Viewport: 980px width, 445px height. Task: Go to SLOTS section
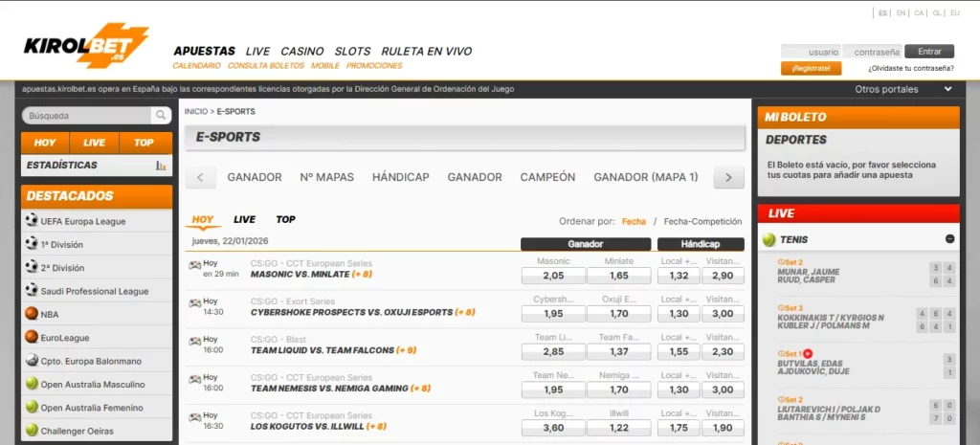pos(352,52)
